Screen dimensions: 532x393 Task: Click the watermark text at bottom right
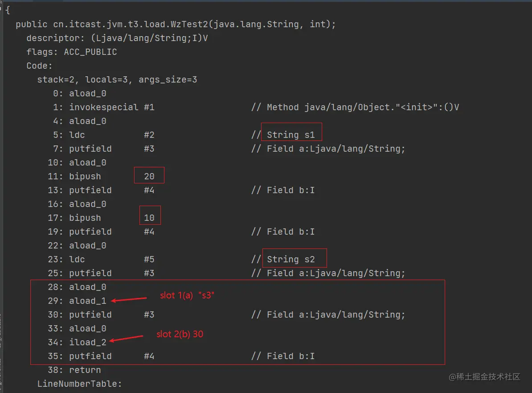pyautogui.click(x=484, y=377)
